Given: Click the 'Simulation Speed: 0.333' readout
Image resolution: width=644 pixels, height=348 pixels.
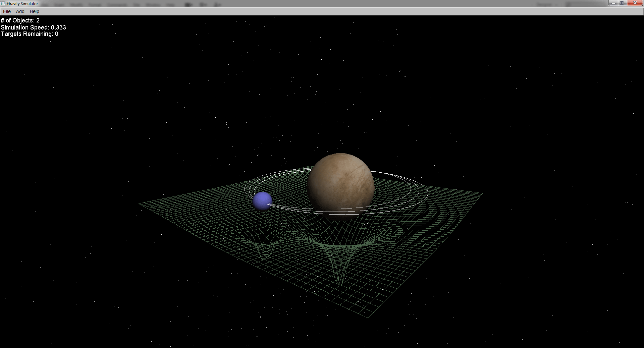Looking at the screenshot, I should tap(33, 27).
